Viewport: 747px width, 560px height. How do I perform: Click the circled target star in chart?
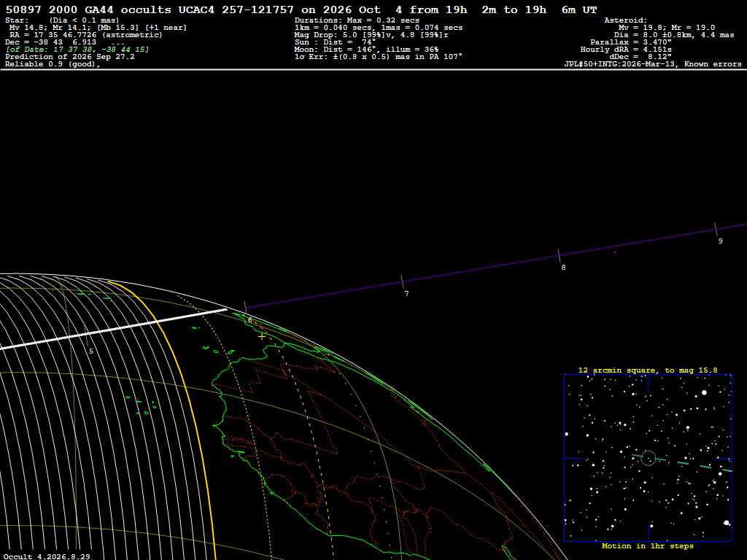click(x=648, y=458)
